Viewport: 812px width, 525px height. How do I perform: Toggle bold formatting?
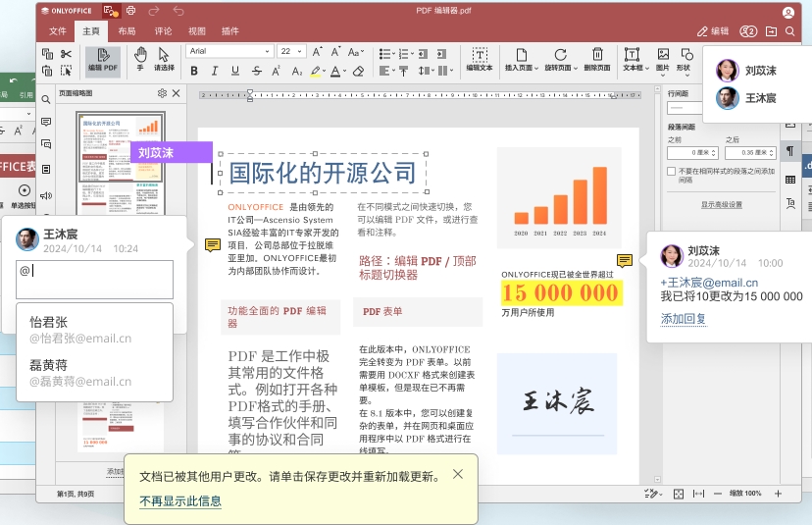tap(194, 71)
